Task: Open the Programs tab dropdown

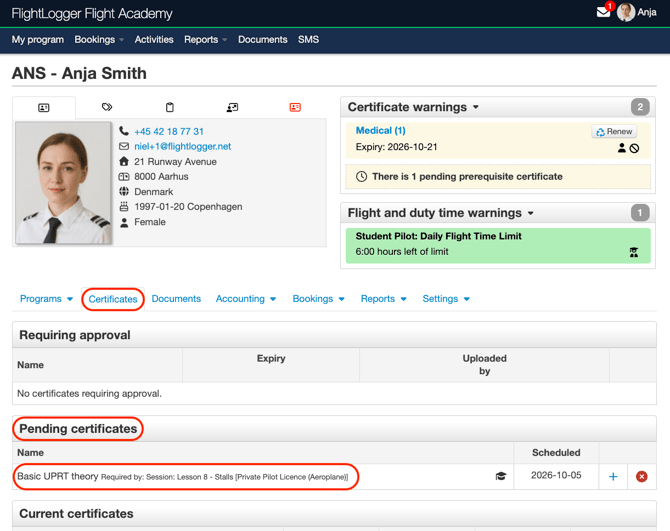Action: [46, 299]
